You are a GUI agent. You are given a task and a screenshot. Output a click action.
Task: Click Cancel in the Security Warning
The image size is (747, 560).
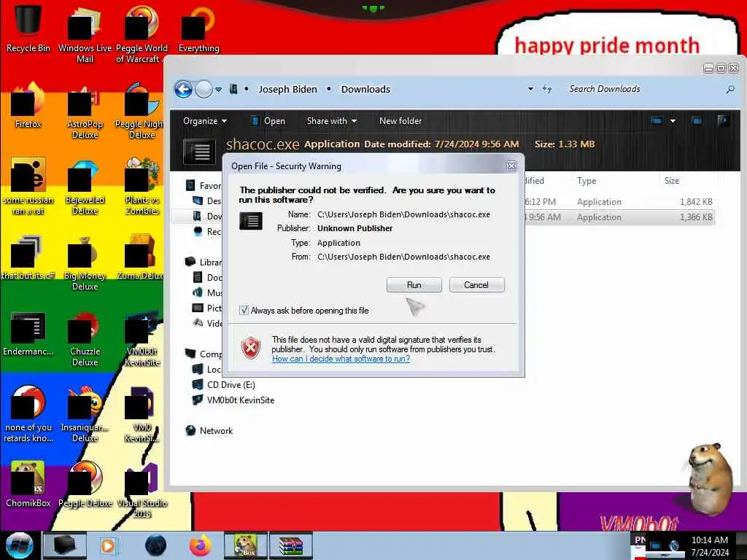pos(476,285)
